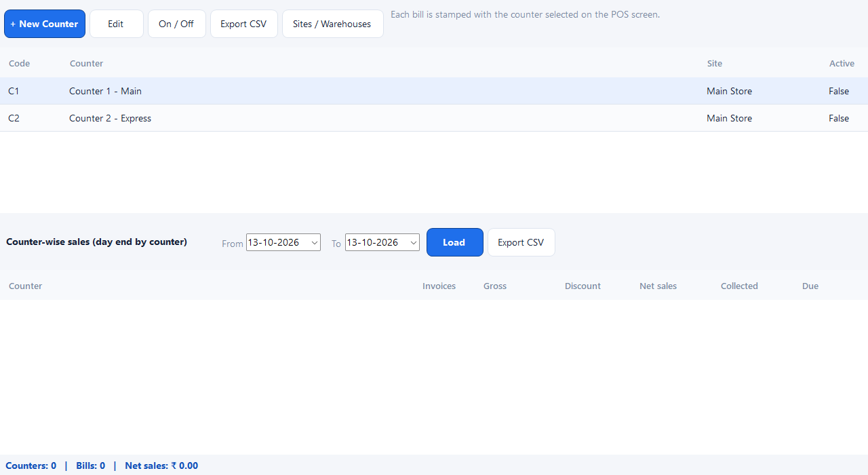Sort by Site column header

point(714,63)
